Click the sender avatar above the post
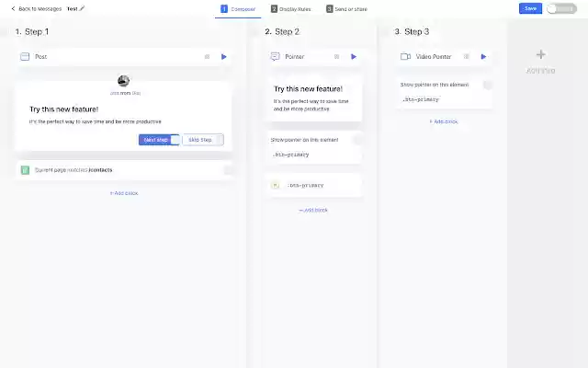This screenshot has height=368, width=588. [x=123, y=80]
